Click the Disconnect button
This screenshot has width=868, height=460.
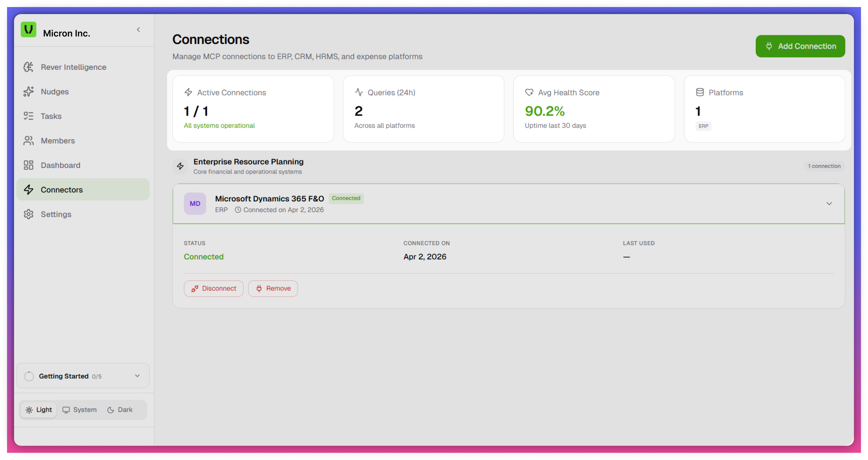coord(214,289)
